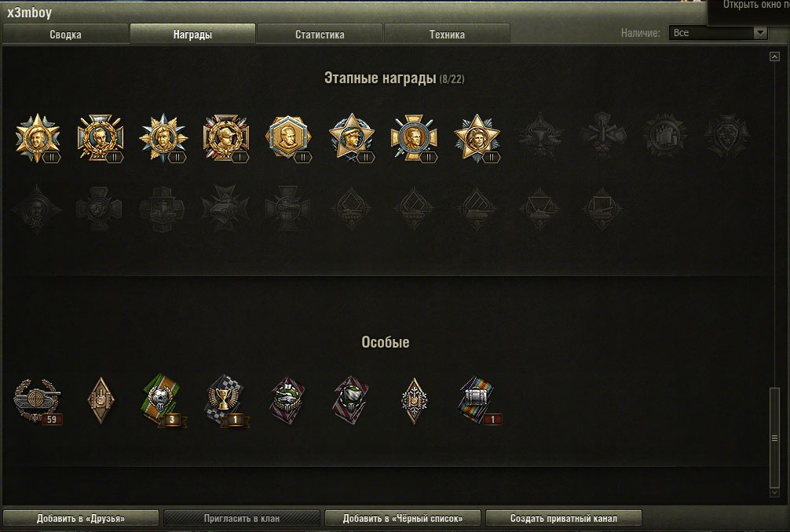Open the Статистика tab
Screen dimensions: 790x532
(320, 35)
